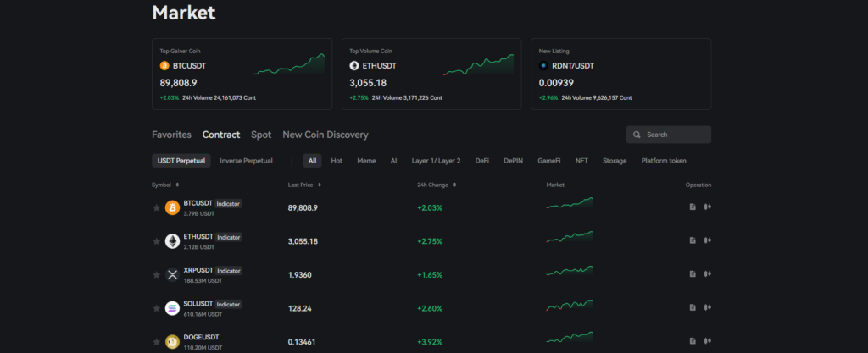Open XRPUSDT market sparkline in table
Viewport: 868px width, 353px height.
[570, 272]
